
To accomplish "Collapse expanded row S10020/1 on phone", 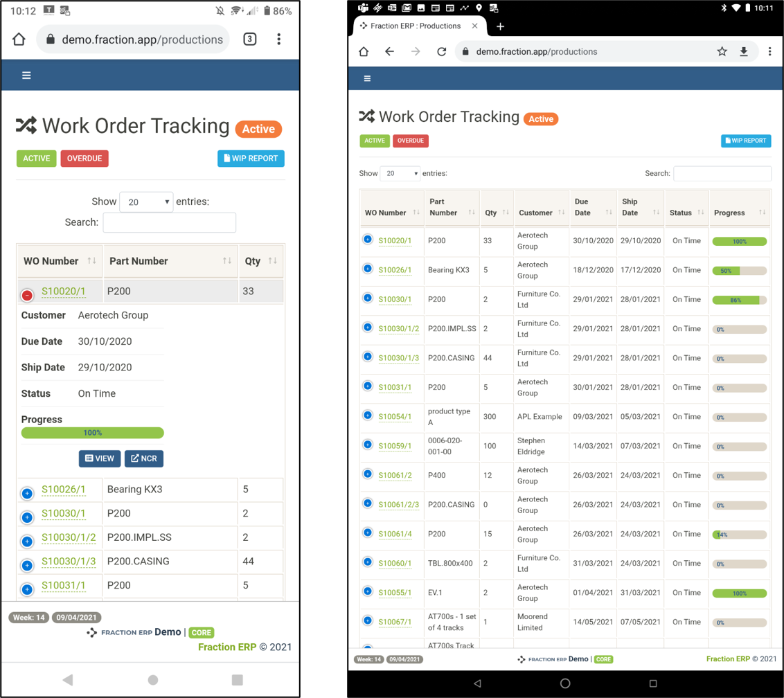I will pyautogui.click(x=27, y=295).
